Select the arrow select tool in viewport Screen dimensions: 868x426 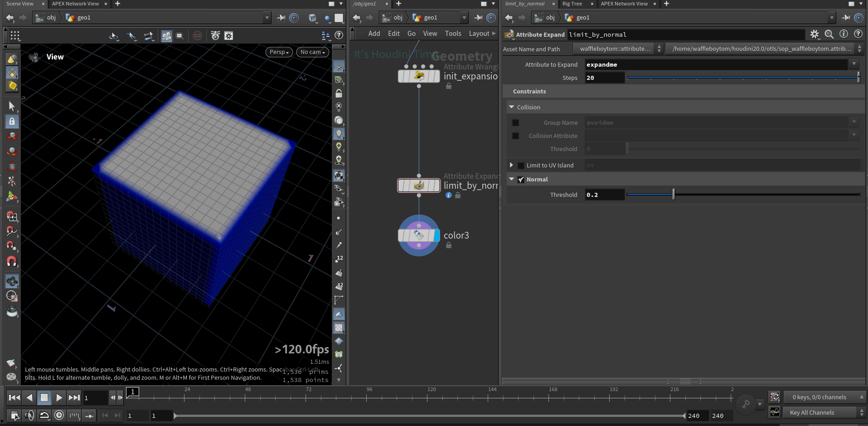pyautogui.click(x=12, y=106)
